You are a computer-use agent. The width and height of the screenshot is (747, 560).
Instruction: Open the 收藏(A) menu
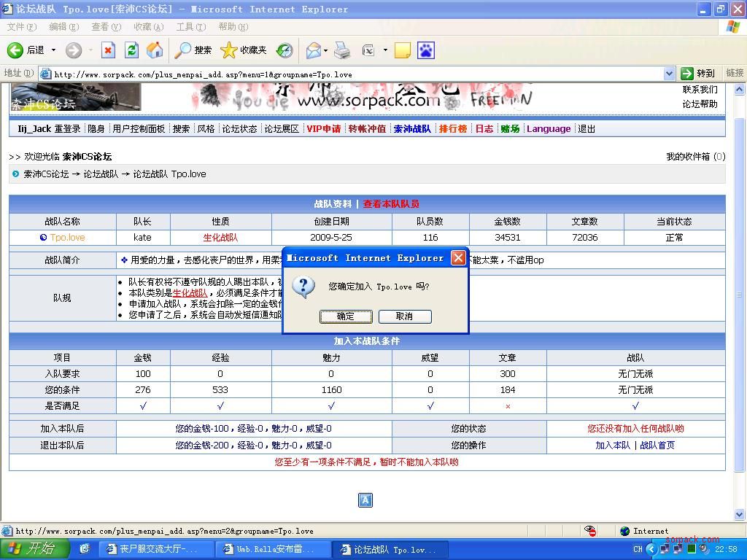click(148, 27)
